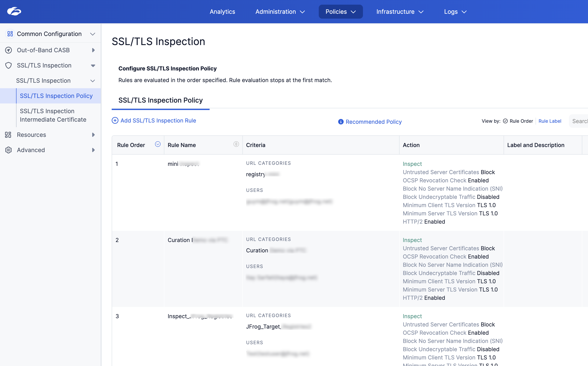This screenshot has width=588, height=366.
Task: Expand the Common Configuration dropdown
Action: tap(93, 34)
